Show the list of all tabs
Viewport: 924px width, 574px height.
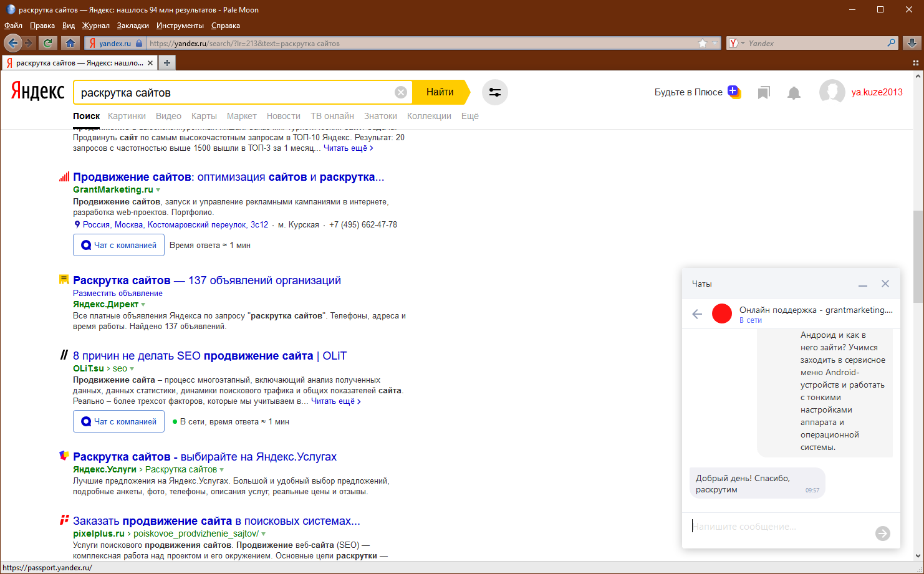pos(916,63)
